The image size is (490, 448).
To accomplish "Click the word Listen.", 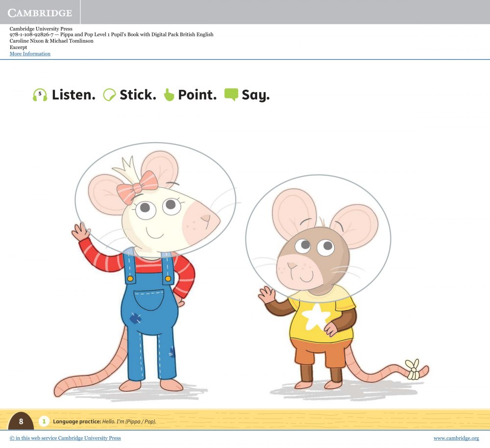I will (x=73, y=95).
